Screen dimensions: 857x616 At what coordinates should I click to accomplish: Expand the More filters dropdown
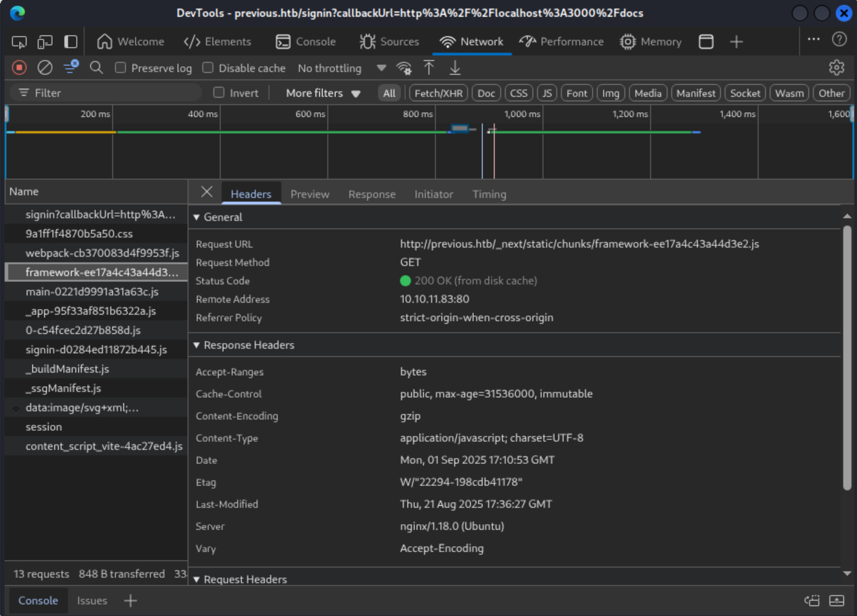[323, 93]
